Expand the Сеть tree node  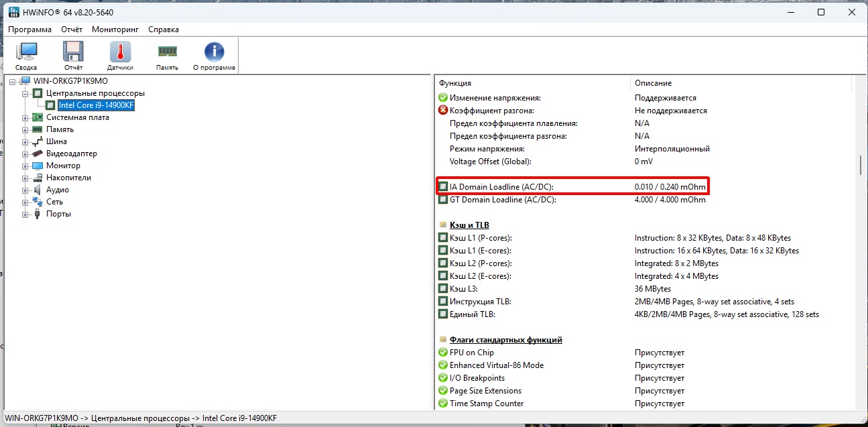pos(25,202)
